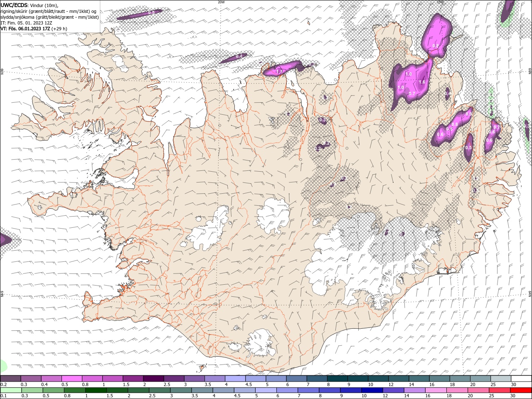Click the '20W' longitude label at the top
The width and height of the screenshot is (532, 399).
point(222,2)
